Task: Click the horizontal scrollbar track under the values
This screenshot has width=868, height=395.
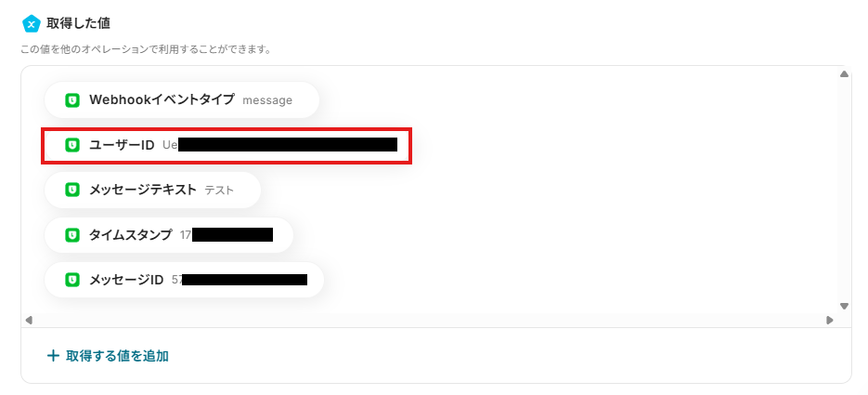Action: point(429,321)
